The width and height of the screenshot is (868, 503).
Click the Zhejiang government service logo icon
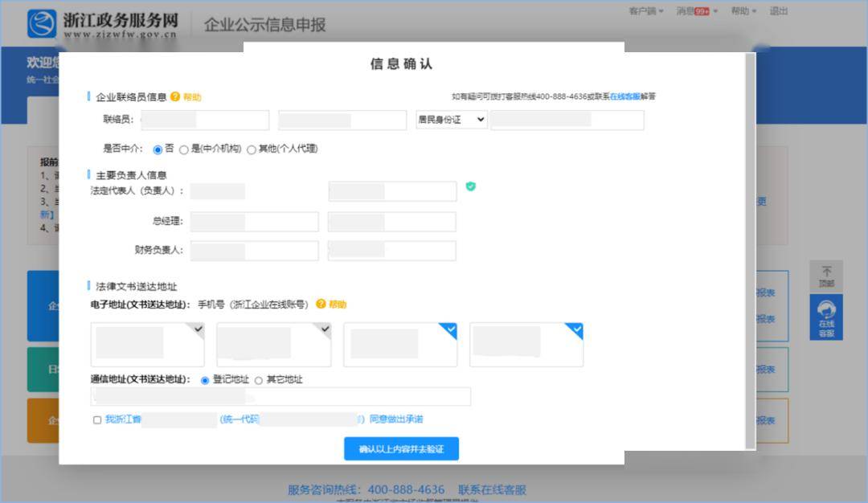pos(42,24)
